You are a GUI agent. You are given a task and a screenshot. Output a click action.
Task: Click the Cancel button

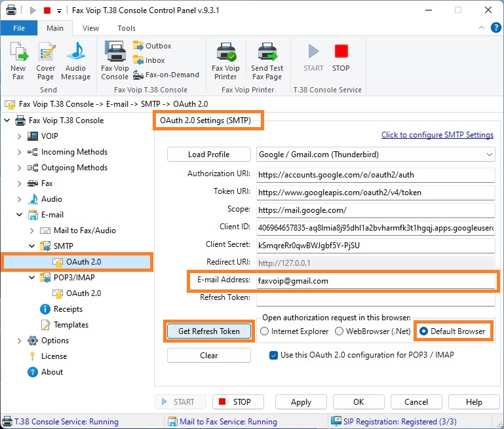pyautogui.click(x=416, y=402)
